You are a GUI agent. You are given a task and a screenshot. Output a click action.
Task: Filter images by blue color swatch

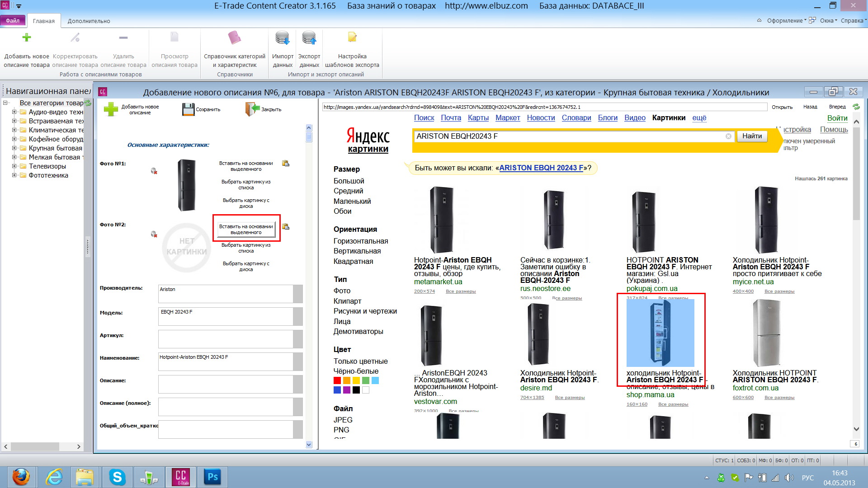coord(337,390)
